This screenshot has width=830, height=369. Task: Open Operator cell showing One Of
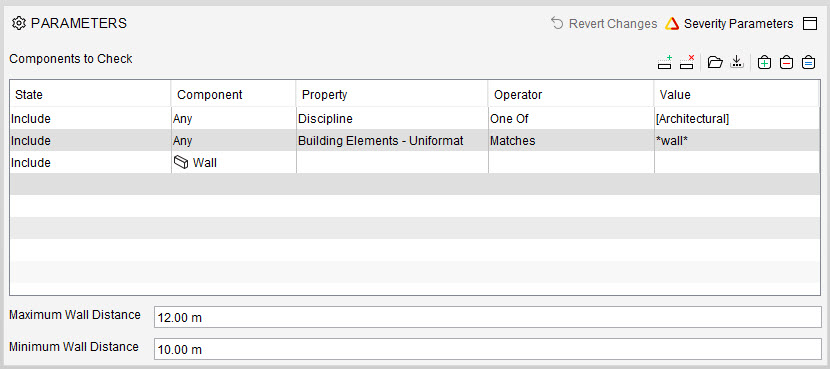[x=571, y=119]
